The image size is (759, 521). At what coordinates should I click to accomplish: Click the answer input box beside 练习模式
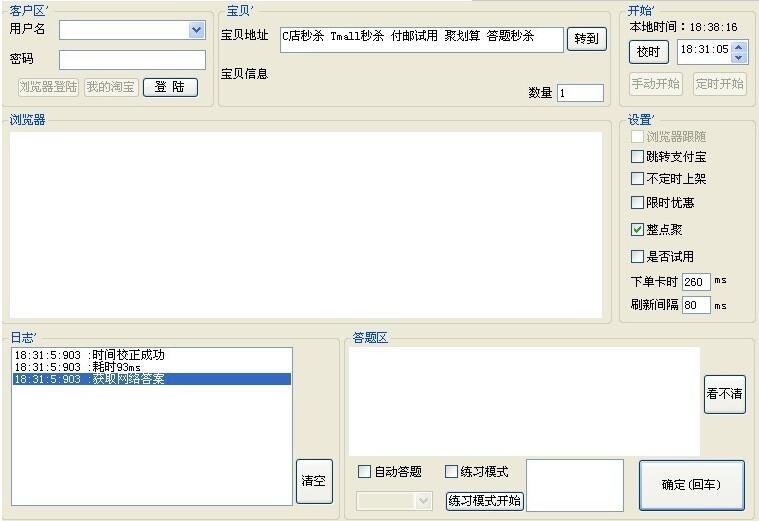(575, 485)
